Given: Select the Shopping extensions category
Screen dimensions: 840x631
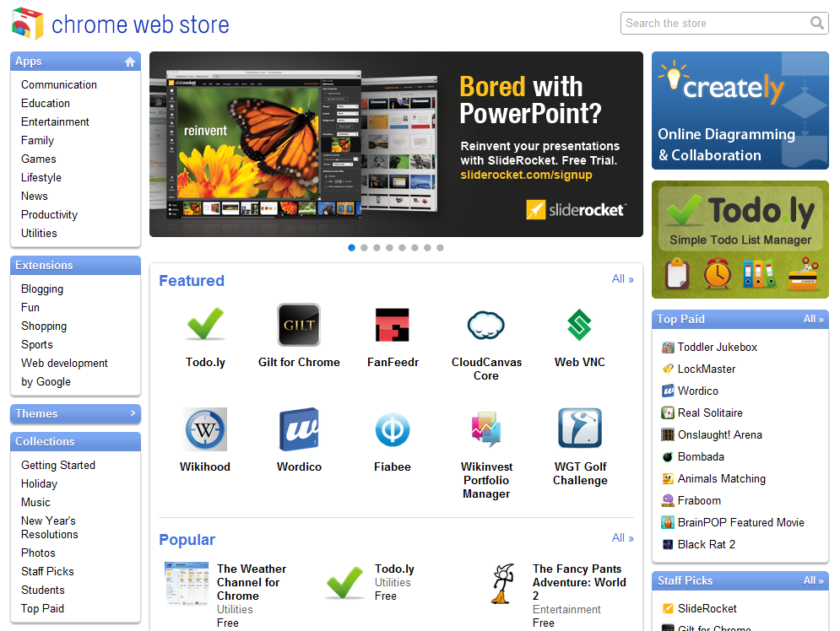Looking at the screenshot, I should (x=44, y=326).
